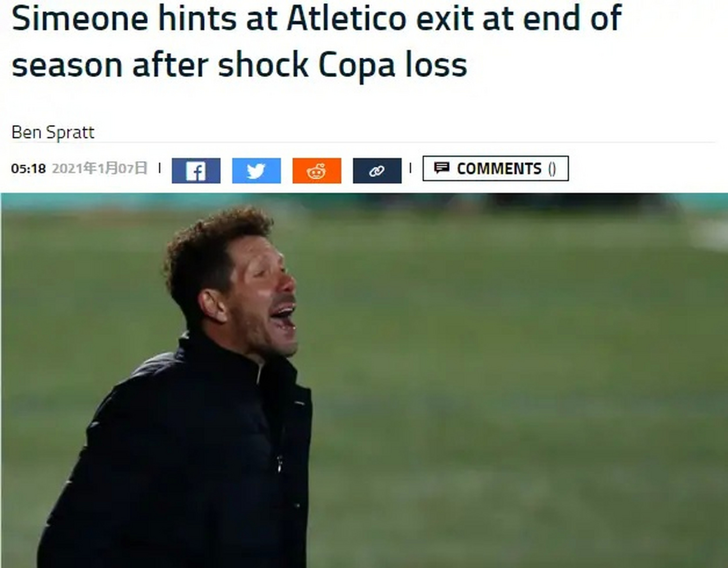Share the article on Twitter
Screen dimensions: 728x568
(256, 170)
